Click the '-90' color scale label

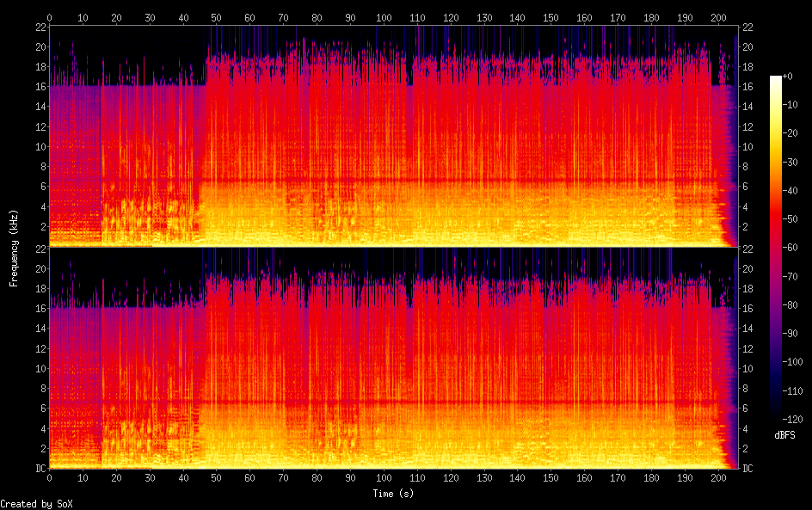790,334
